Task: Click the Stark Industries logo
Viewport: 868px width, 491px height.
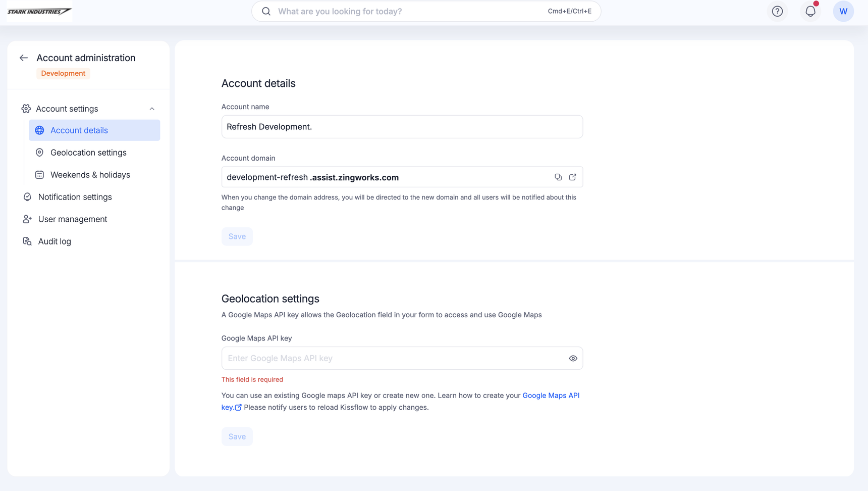Action: 39,12
